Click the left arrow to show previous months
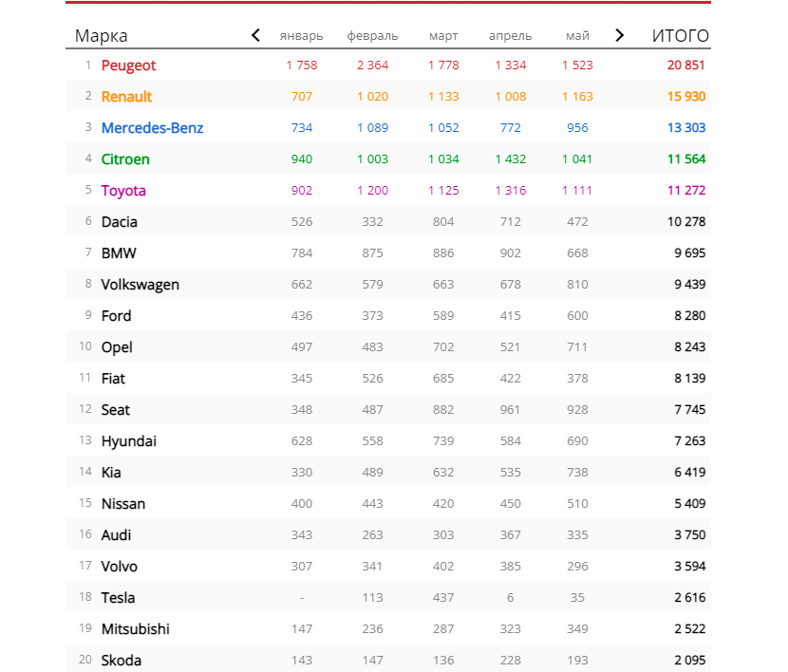 [255, 35]
